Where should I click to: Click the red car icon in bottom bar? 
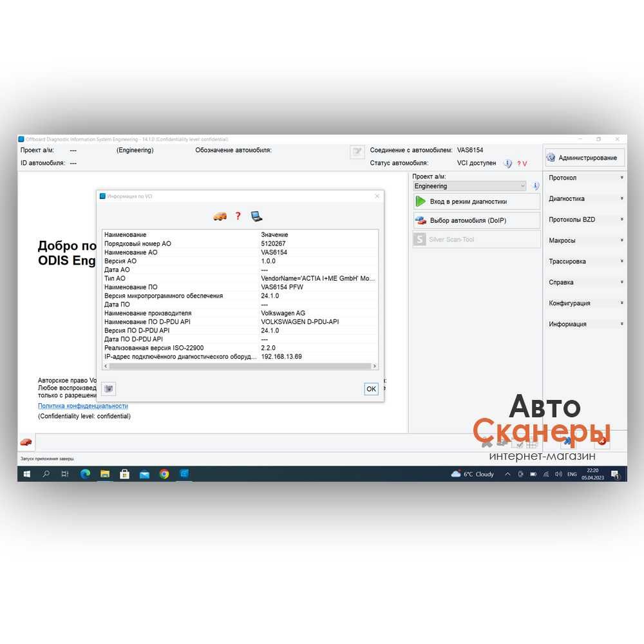26,442
